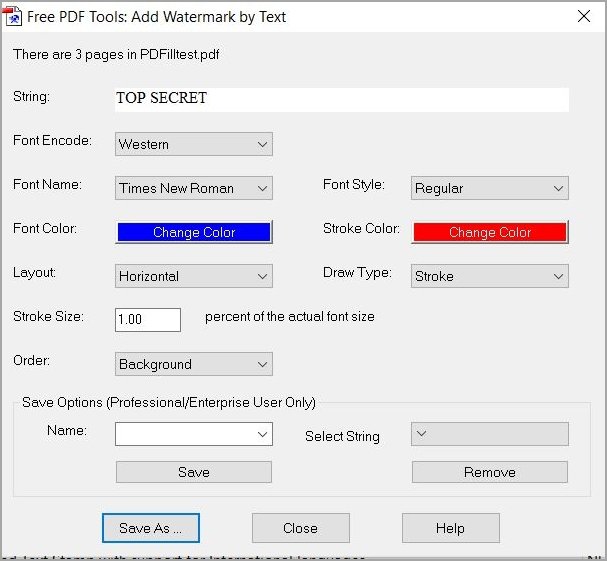Image resolution: width=607 pixels, height=561 pixels.
Task: Expand the Font Name dropdown
Action: [x=193, y=188]
